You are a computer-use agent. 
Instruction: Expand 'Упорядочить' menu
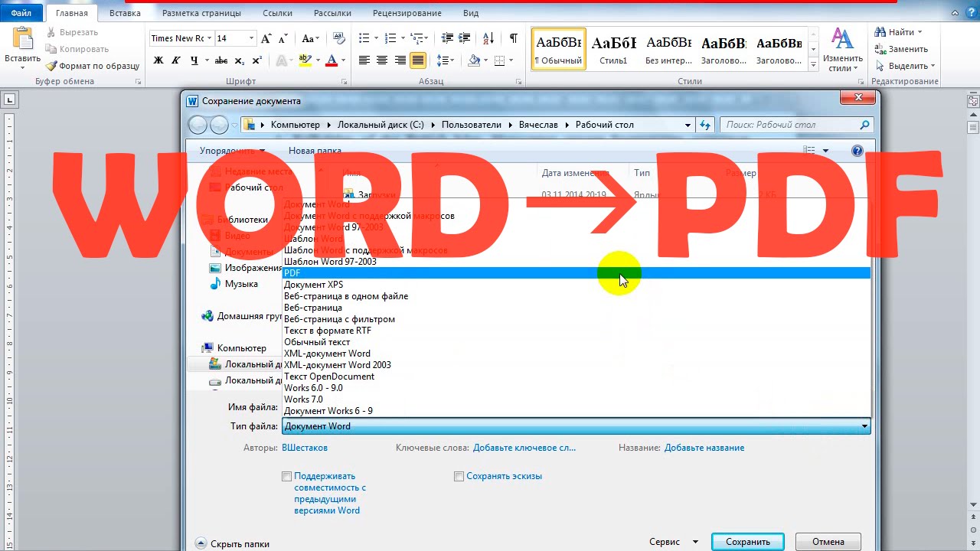232,151
